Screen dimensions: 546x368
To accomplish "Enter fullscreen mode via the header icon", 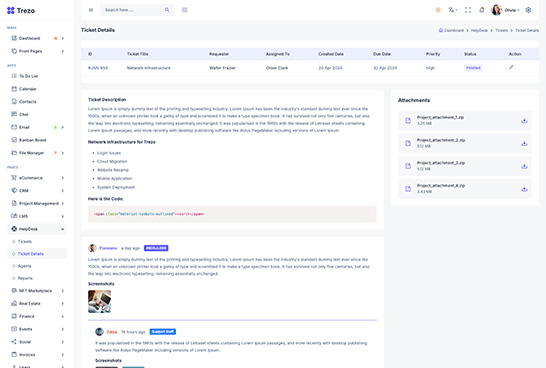I will coord(468,10).
